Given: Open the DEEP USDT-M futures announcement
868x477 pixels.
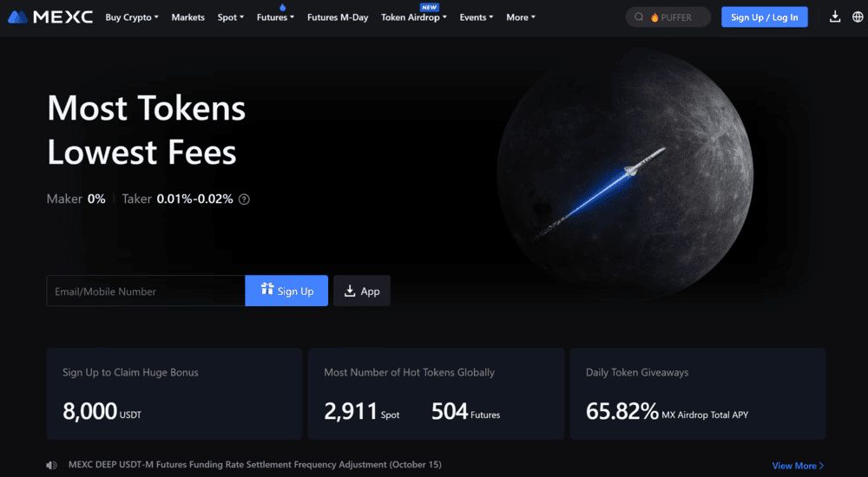Looking at the screenshot, I should (x=254, y=465).
